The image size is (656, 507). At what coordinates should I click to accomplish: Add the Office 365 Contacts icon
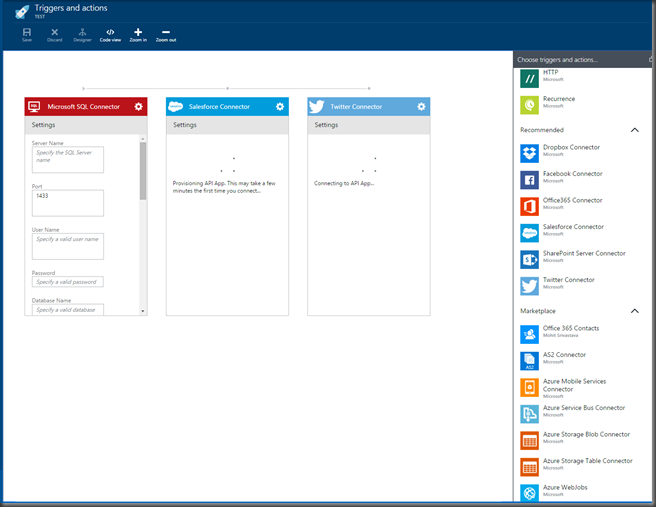tap(529, 335)
